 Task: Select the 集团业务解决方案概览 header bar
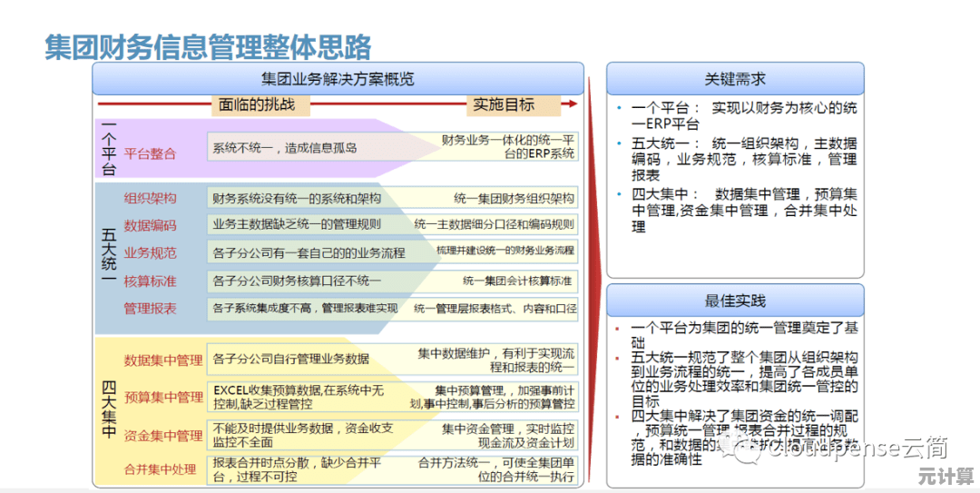[337, 79]
